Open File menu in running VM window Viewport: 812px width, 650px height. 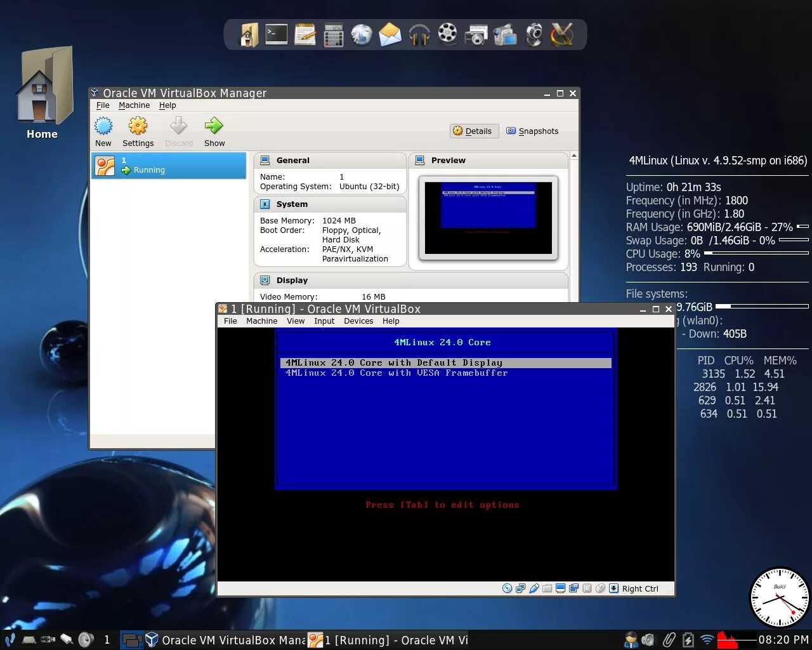tap(230, 321)
